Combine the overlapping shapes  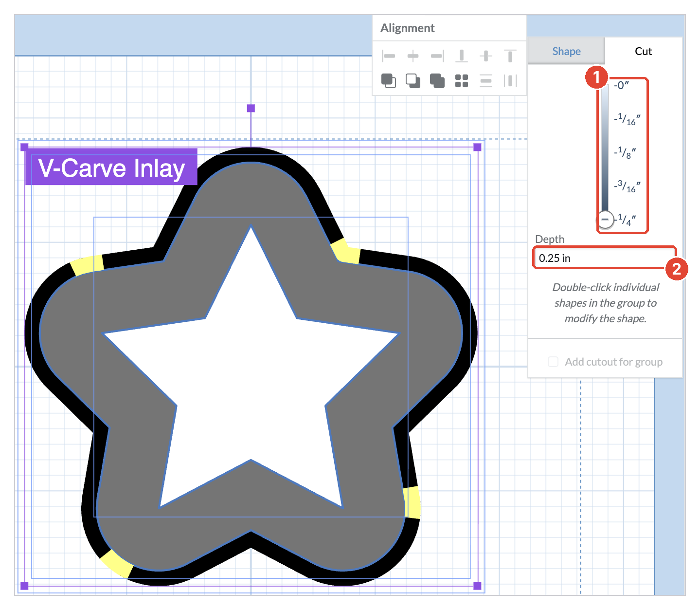[437, 81]
